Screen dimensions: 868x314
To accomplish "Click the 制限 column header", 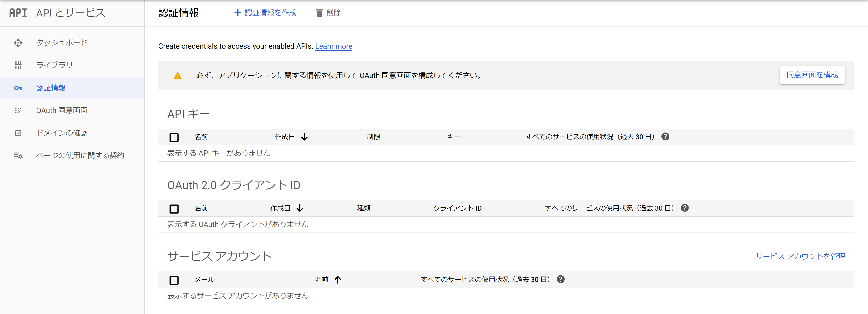I will (x=374, y=137).
